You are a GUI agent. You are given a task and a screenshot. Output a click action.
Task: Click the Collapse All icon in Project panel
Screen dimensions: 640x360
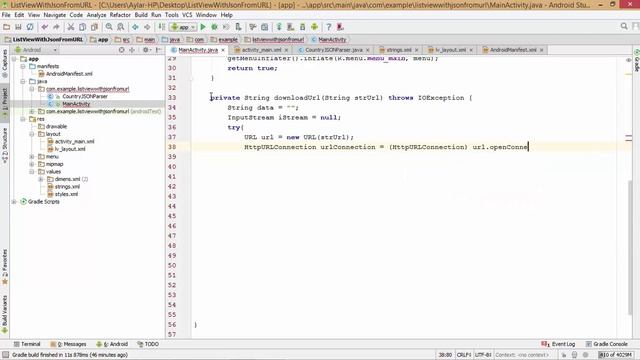point(132,50)
